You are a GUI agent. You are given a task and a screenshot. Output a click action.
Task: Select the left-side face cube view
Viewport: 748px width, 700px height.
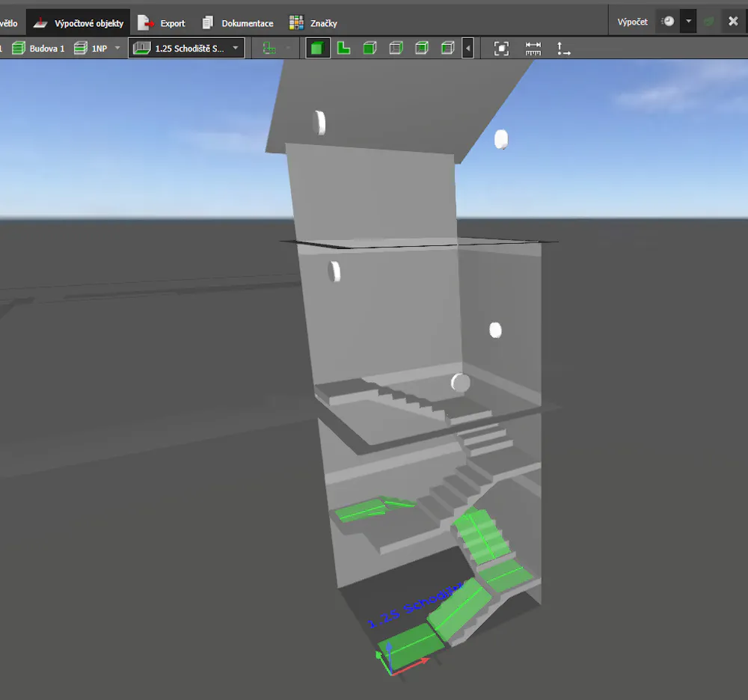[x=447, y=48]
